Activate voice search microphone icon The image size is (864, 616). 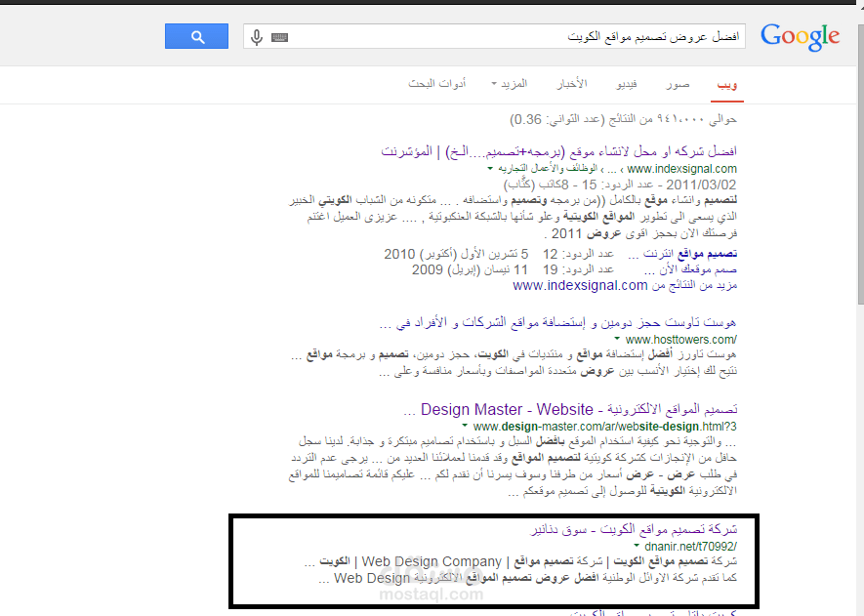(257, 37)
